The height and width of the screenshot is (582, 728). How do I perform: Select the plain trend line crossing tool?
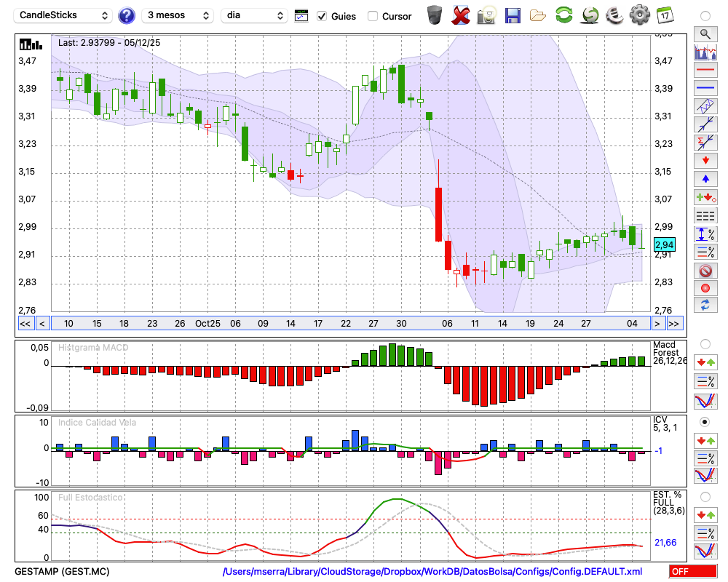point(705,124)
